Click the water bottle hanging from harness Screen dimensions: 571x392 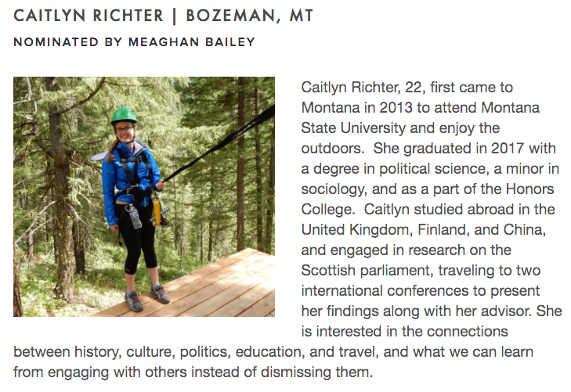coord(134,216)
